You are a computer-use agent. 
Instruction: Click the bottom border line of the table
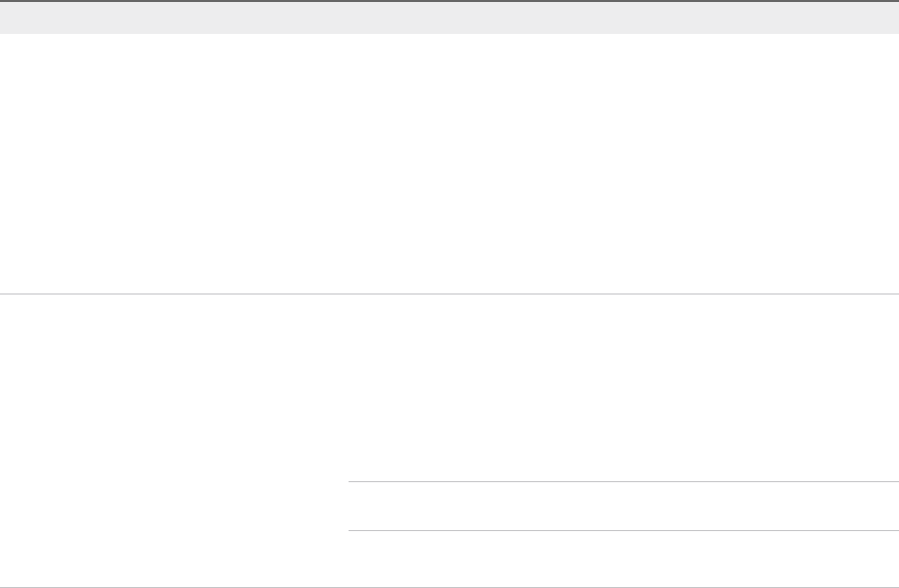click(449, 587)
